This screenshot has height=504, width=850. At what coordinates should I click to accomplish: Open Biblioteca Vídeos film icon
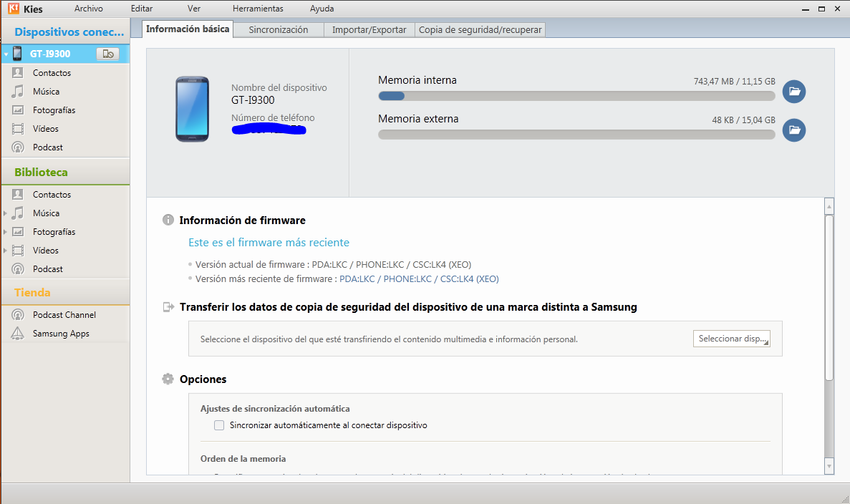click(18, 251)
